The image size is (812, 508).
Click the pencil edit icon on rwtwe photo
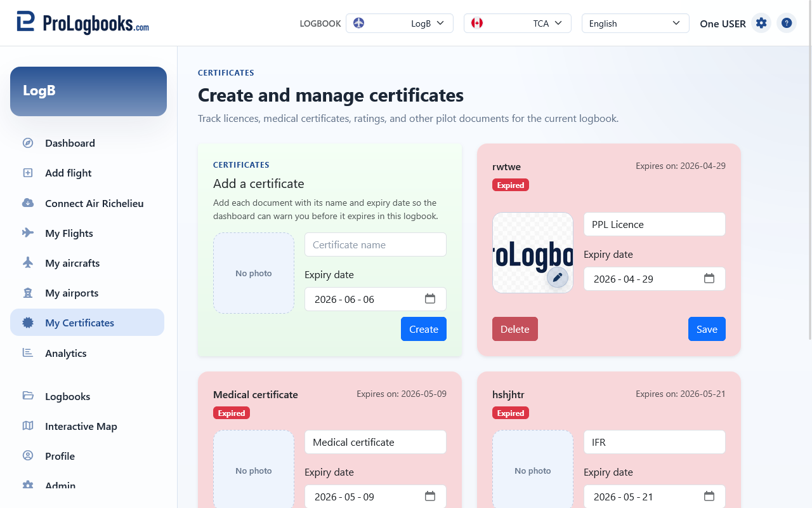[x=558, y=277]
